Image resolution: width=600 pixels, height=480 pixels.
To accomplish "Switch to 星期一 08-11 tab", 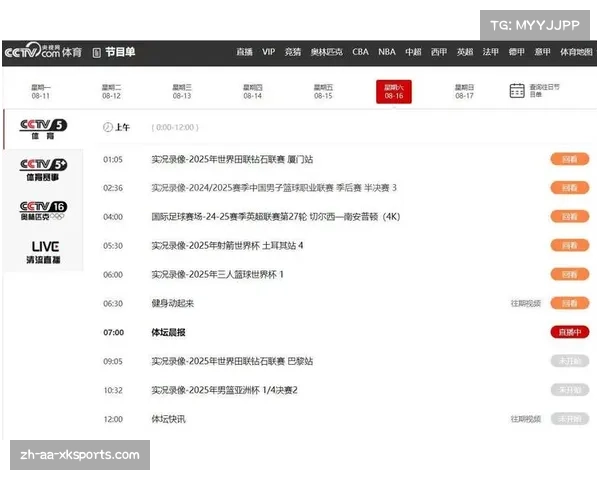I will [41, 91].
